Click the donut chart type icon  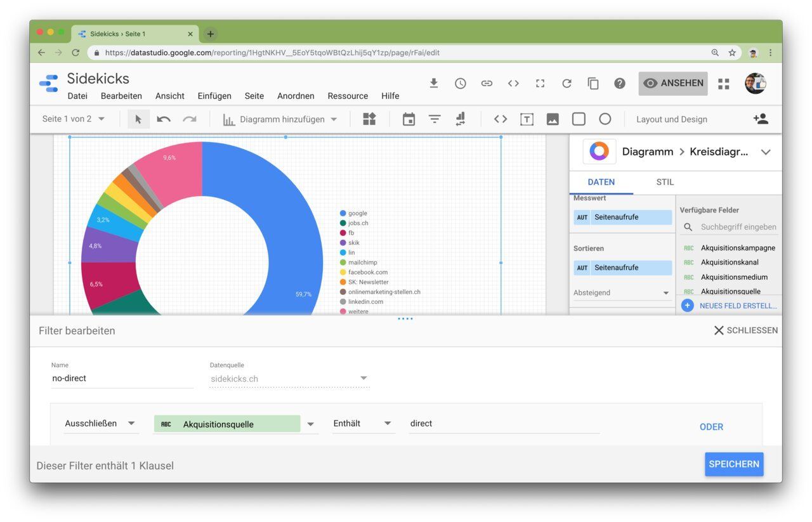pos(599,152)
